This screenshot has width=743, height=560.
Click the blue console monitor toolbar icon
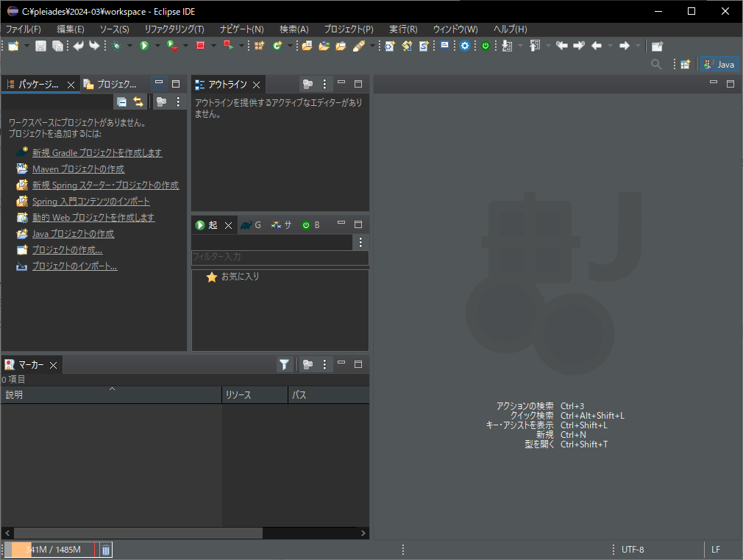[444, 46]
